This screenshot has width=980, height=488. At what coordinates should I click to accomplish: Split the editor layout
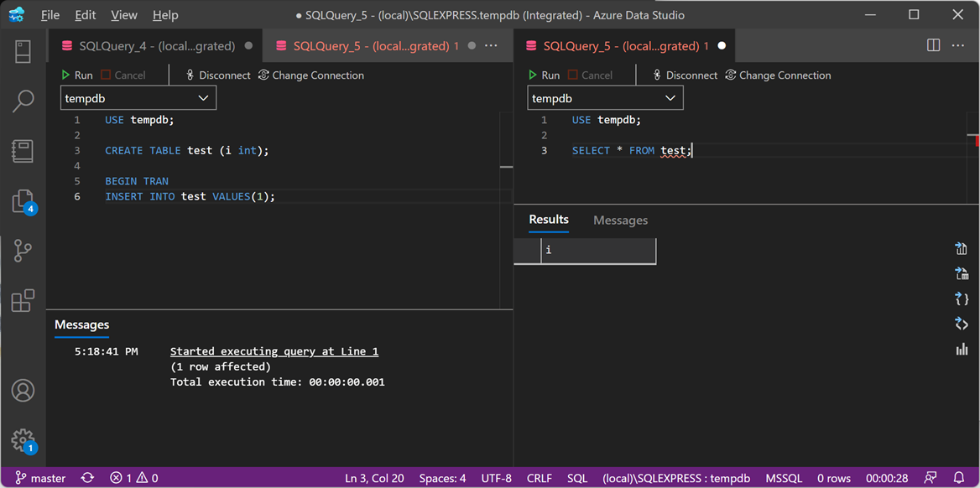click(933, 45)
